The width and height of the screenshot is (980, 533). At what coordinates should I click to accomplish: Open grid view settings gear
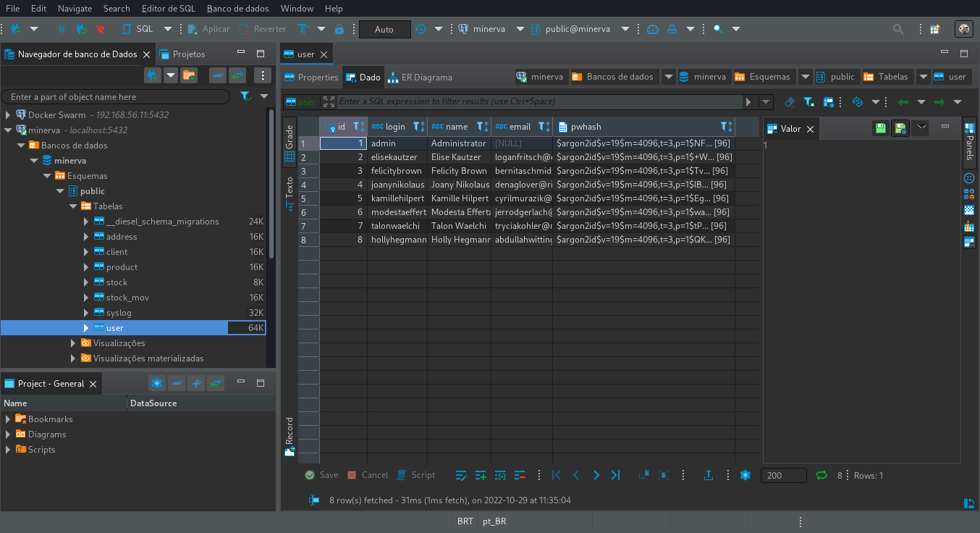pyautogui.click(x=745, y=475)
